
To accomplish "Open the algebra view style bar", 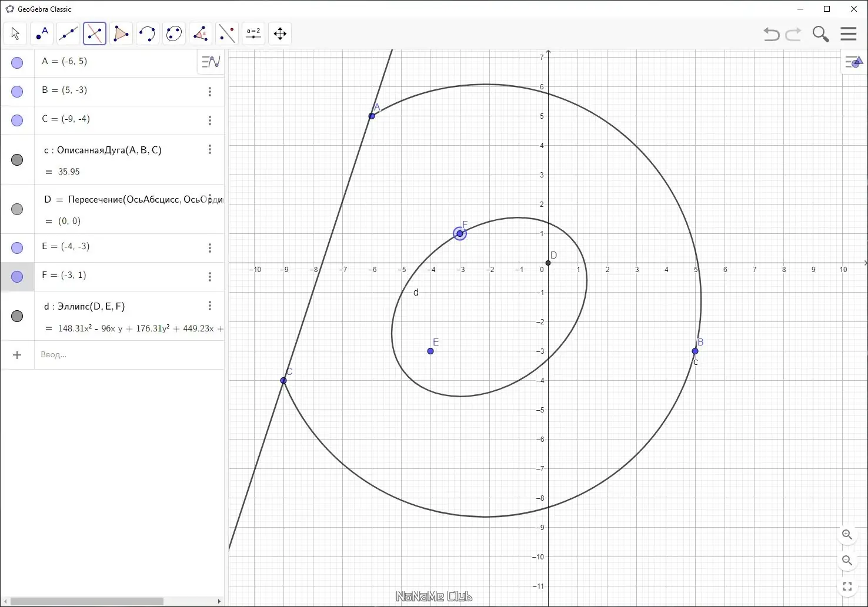I will pos(211,62).
